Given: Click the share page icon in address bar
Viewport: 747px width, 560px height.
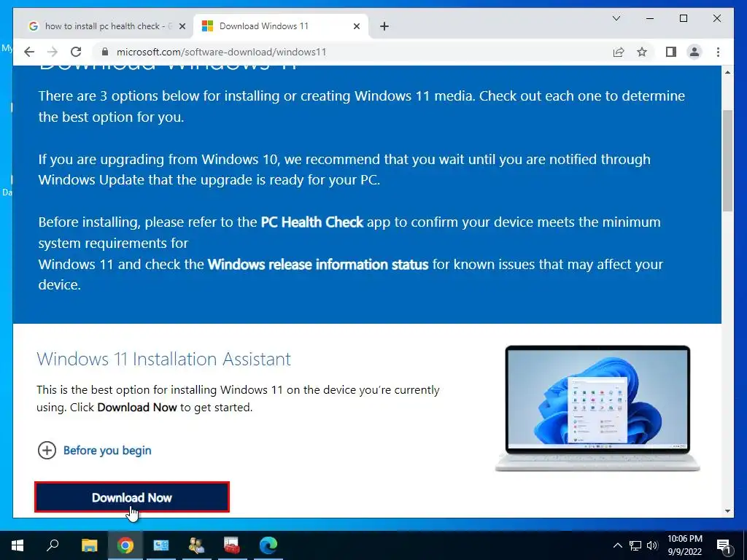Looking at the screenshot, I should point(619,52).
